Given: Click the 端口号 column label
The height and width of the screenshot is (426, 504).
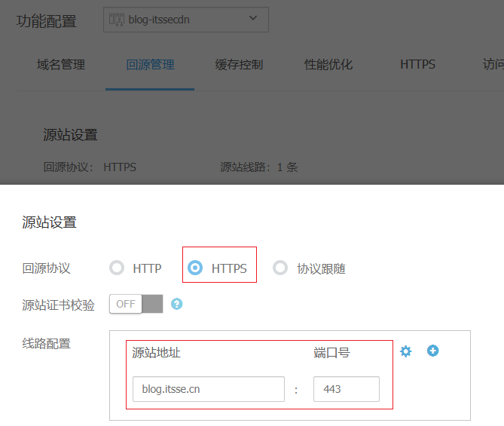Looking at the screenshot, I should 331,353.
